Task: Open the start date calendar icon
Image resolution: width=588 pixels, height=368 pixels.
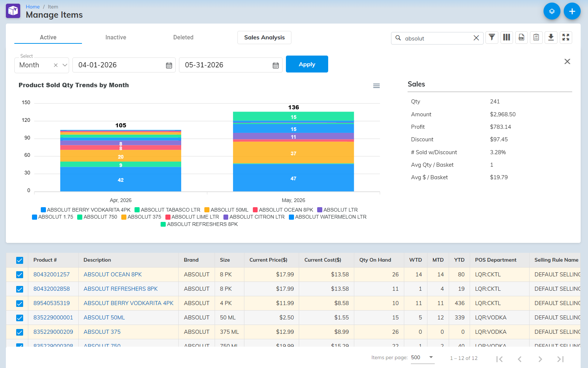Action: [x=169, y=66]
